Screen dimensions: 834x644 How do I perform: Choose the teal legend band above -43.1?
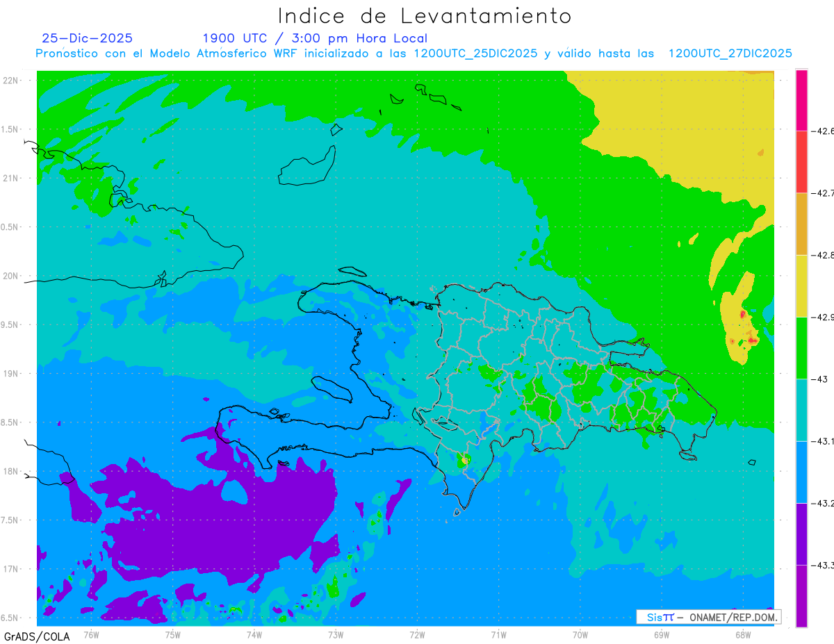click(x=801, y=410)
